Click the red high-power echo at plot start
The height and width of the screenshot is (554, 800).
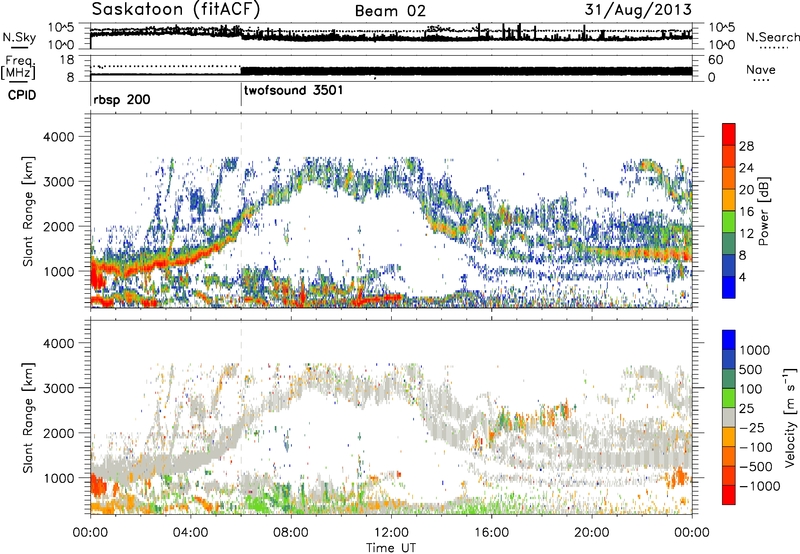96,276
